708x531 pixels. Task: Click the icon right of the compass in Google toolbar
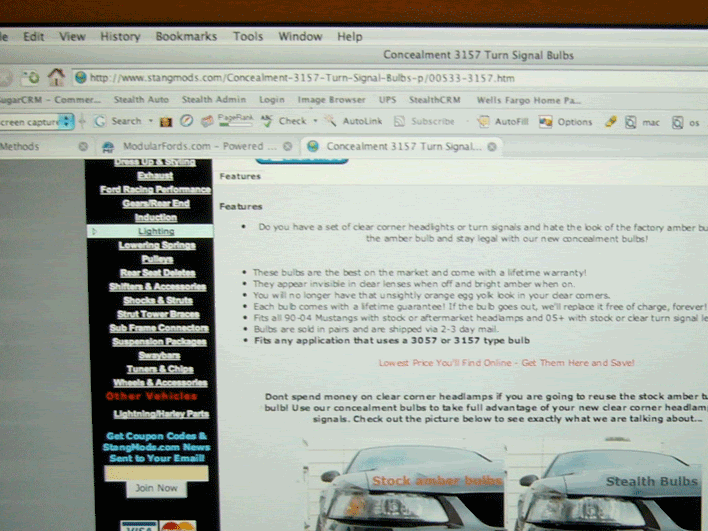coord(206,121)
